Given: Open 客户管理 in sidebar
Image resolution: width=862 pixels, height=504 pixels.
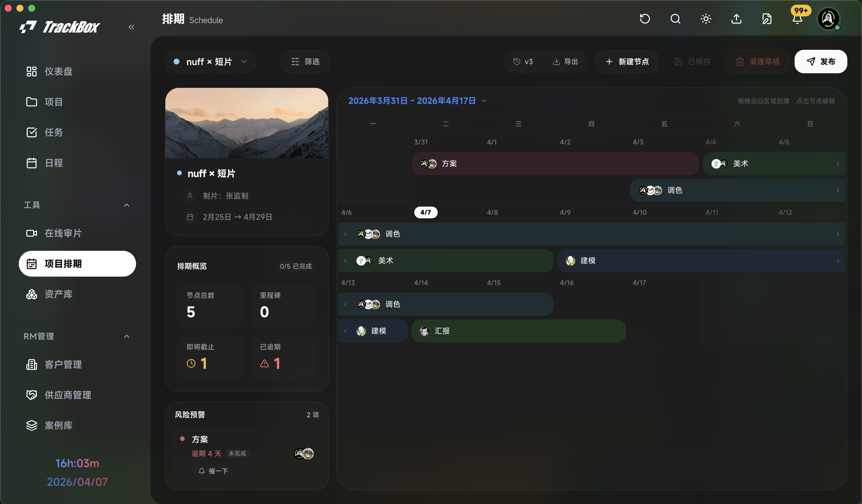Looking at the screenshot, I should 77,365.
